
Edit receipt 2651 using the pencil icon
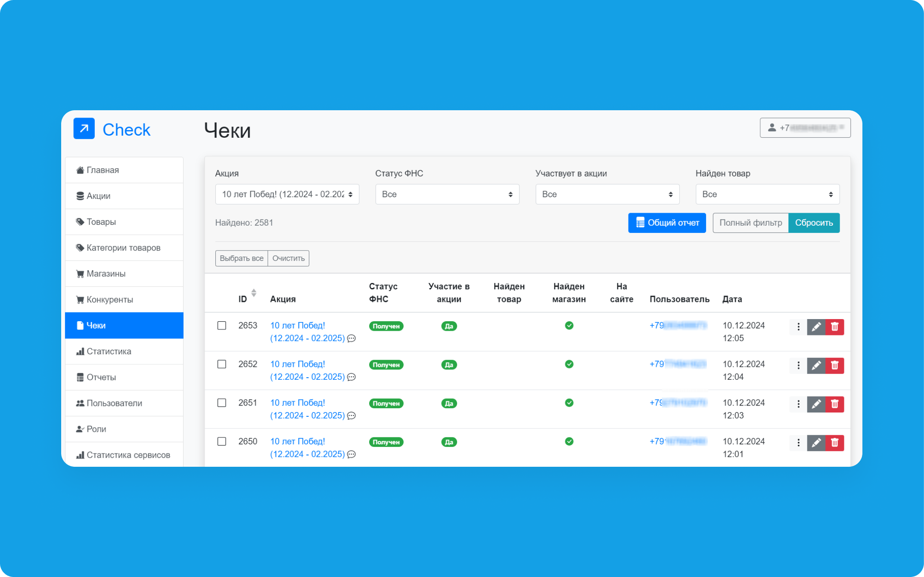click(x=816, y=404)
